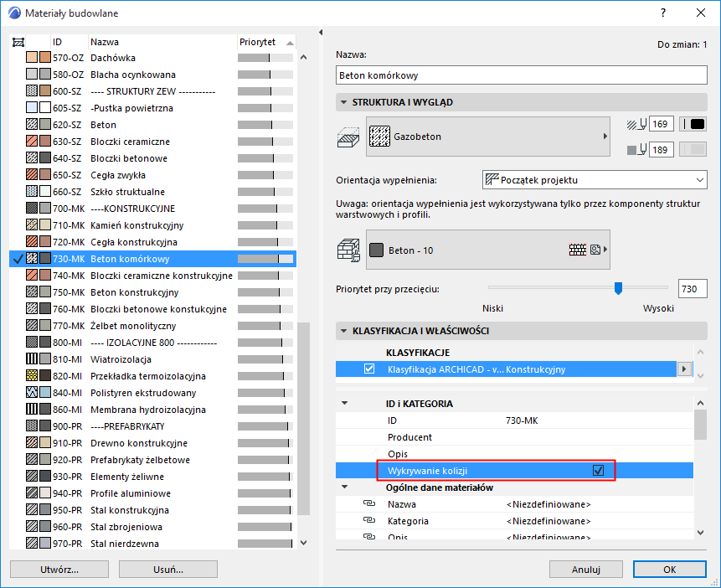Click the fill icon of Szkło struktualne
The image size is (721, 588).
[32, 192]
